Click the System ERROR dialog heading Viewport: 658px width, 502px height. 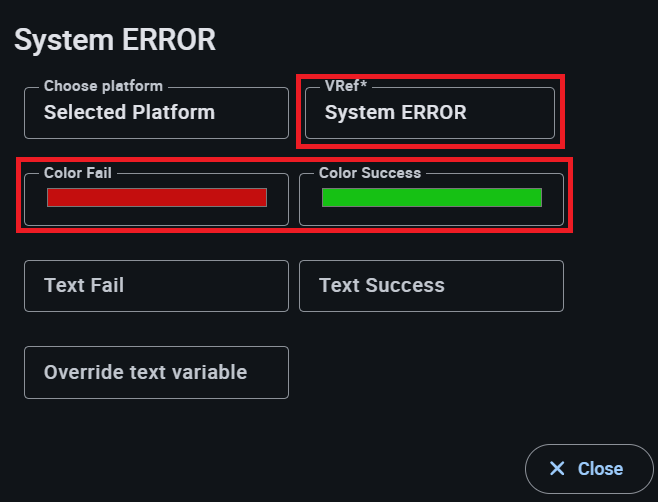coord(115,41)
